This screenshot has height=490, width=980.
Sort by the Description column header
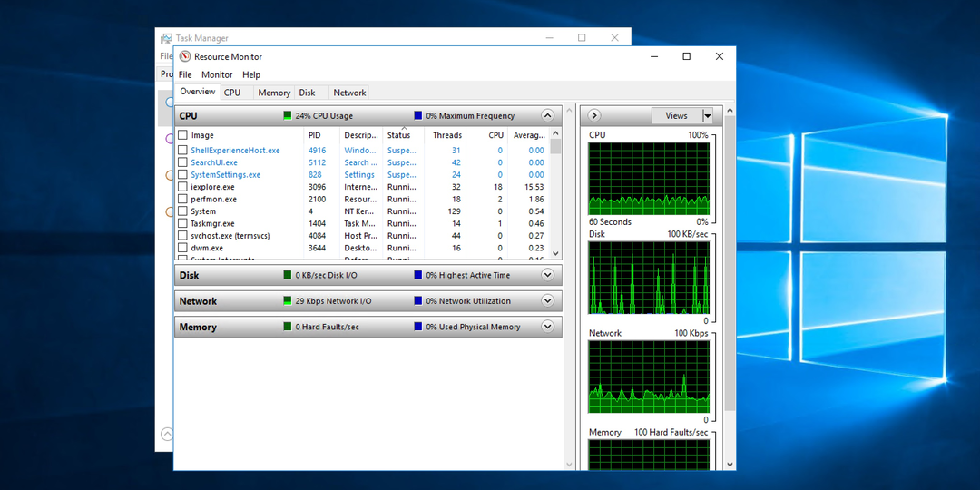click(x=361, y=135)
